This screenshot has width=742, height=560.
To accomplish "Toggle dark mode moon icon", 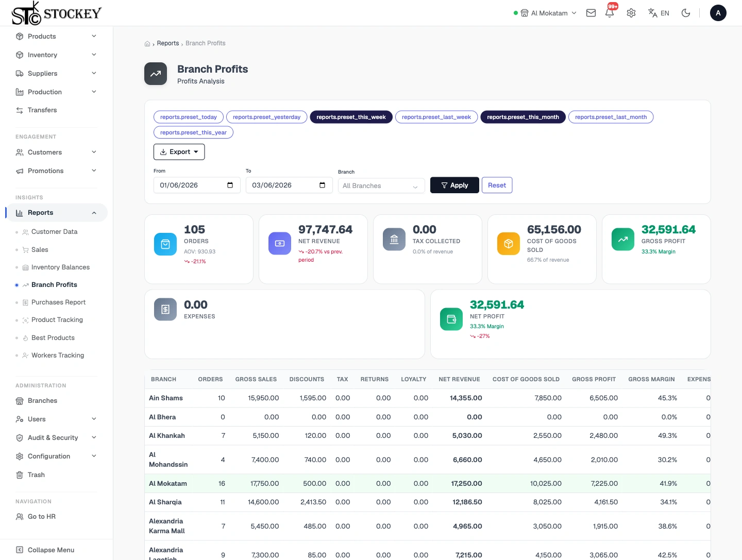I will pos(686,13).
